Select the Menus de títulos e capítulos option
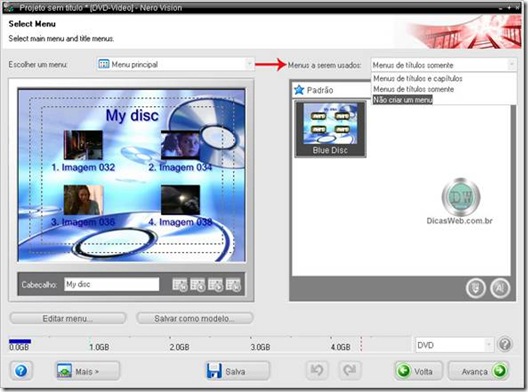The height and width of the screenshot is (392, 528). click(x=418, y=78)
